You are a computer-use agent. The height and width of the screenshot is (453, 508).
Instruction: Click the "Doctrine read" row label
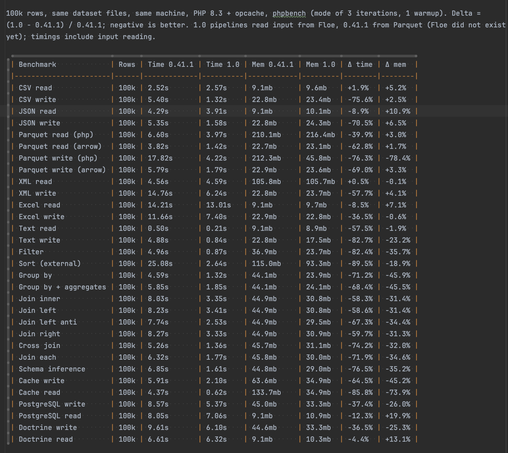(x=46, y=439)
